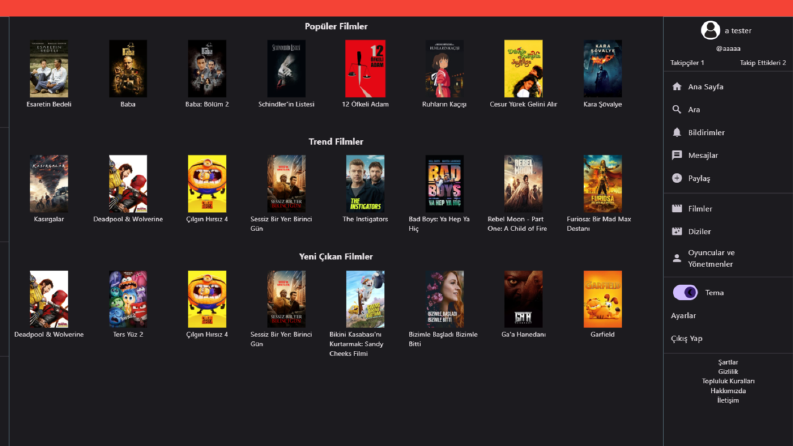
Task: Open Bikini Kasabası'nı Kurtarmak poster
Action: 365,299
